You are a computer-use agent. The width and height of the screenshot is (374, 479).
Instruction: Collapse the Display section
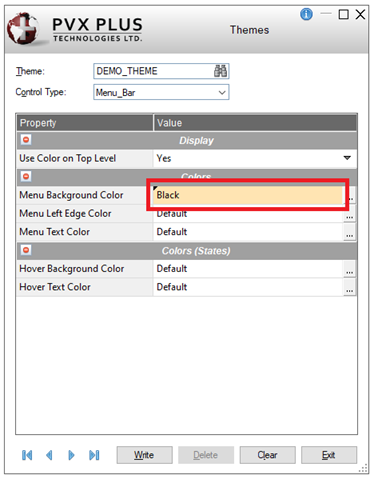click(26, 140)
